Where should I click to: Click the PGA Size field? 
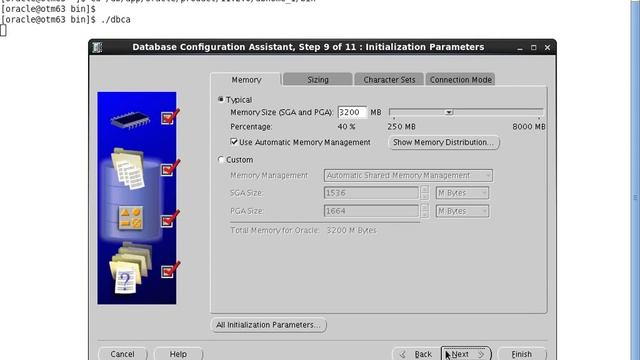tap(371, 211)
